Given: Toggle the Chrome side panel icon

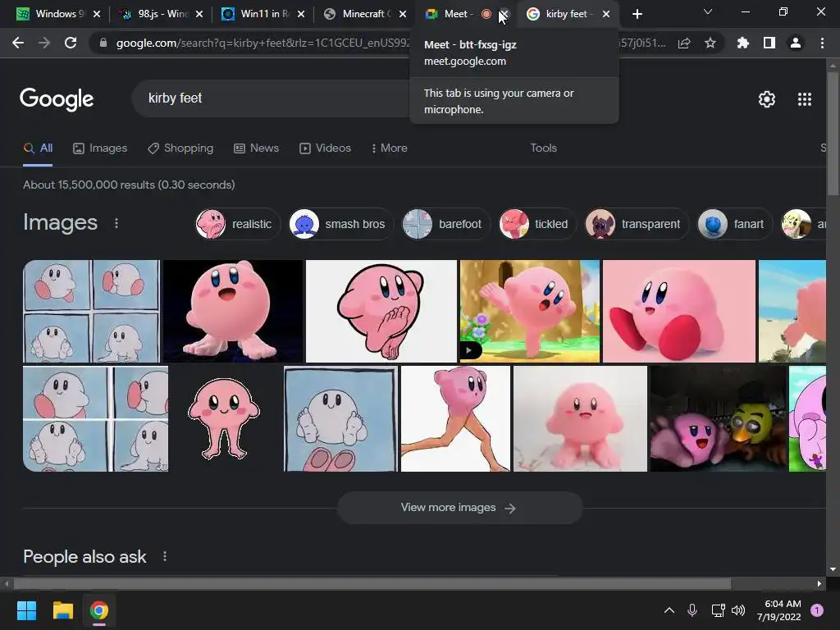Looking at the screenshot, I should click(x=769, y=43).
